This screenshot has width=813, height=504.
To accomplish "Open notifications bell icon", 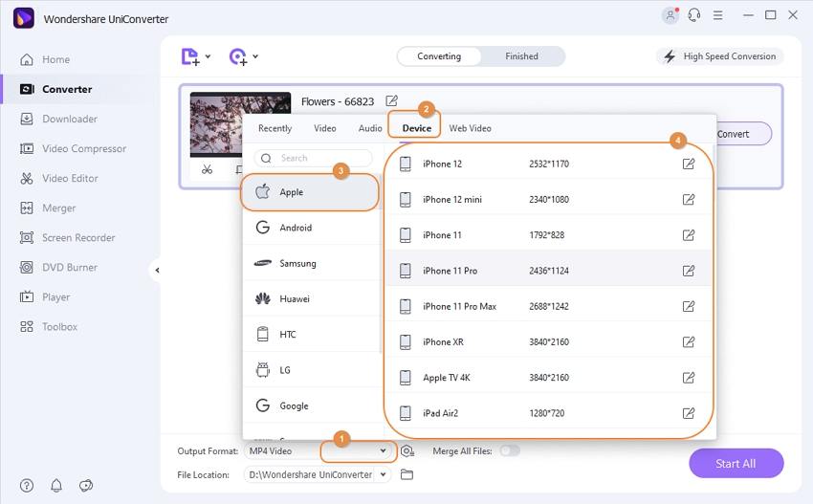I will (x=56, y=485).
